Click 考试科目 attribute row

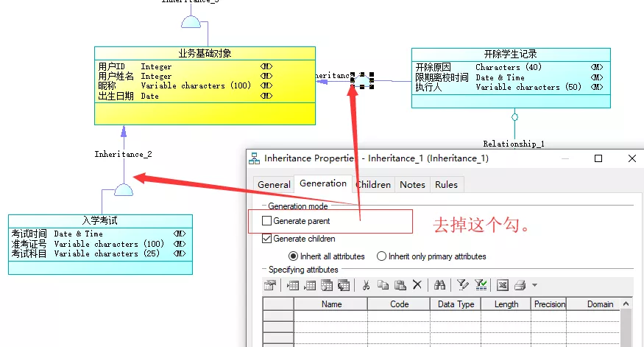point(99,253)
